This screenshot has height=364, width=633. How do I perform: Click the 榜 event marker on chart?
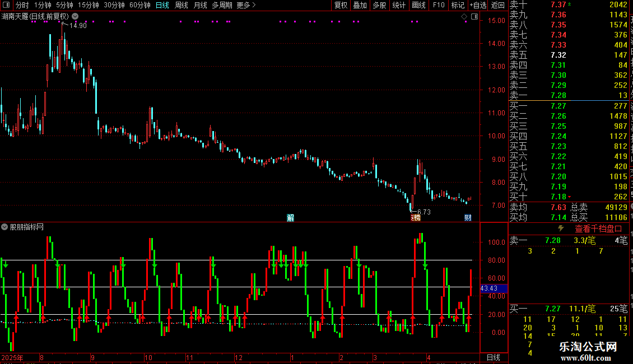pos(416,217)
